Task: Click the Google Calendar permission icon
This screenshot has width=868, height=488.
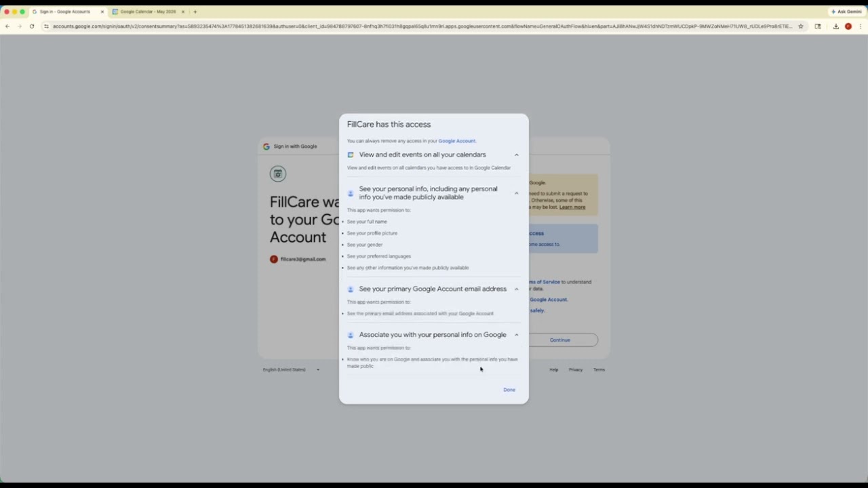Action: pyautogui.click(x=351, y=155)
